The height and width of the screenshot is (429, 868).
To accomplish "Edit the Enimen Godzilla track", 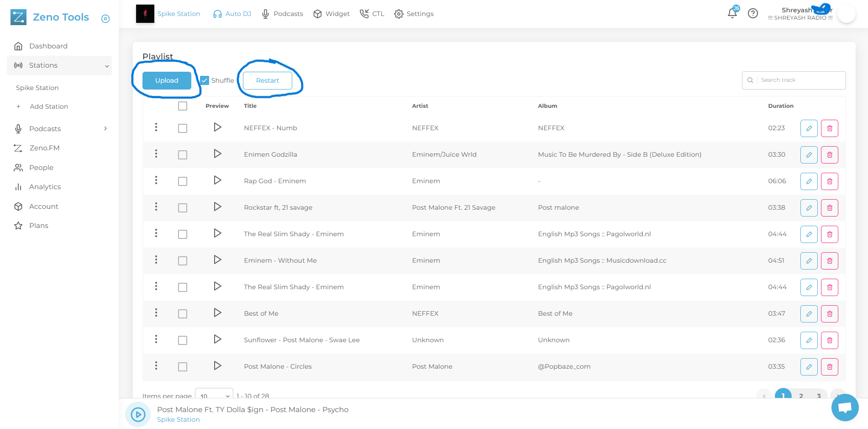I will (809, 155).
